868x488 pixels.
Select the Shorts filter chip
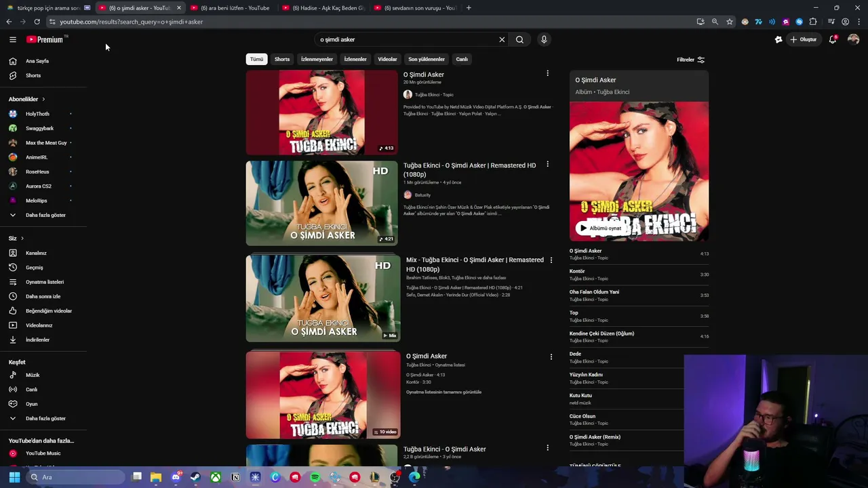(x=282, y=59)
